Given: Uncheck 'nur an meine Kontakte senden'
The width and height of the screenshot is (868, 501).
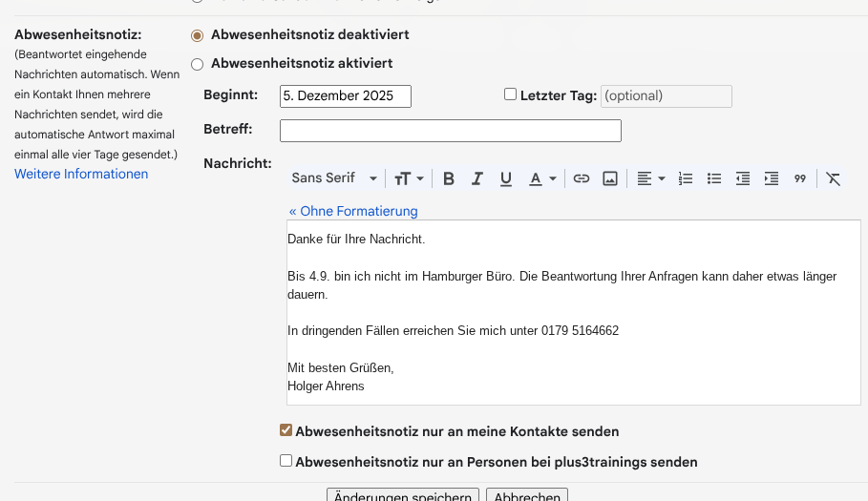Looking at the screenshot, I should coord(286,430).
